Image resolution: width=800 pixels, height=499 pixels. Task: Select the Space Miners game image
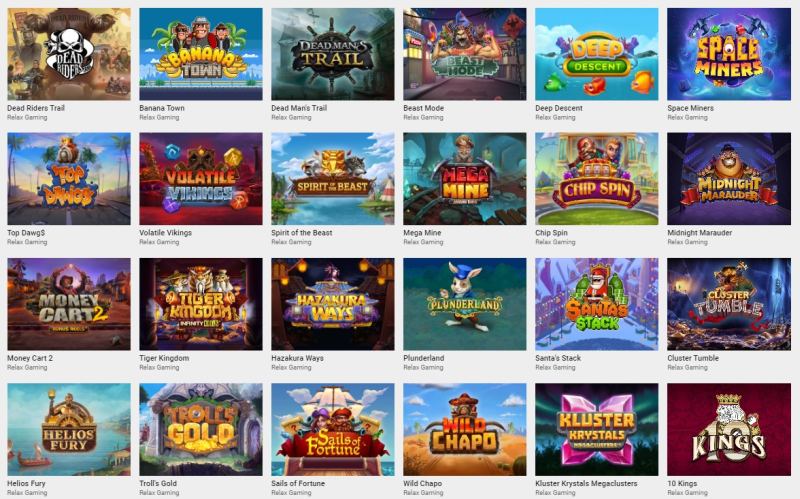(x=729, y=54)
